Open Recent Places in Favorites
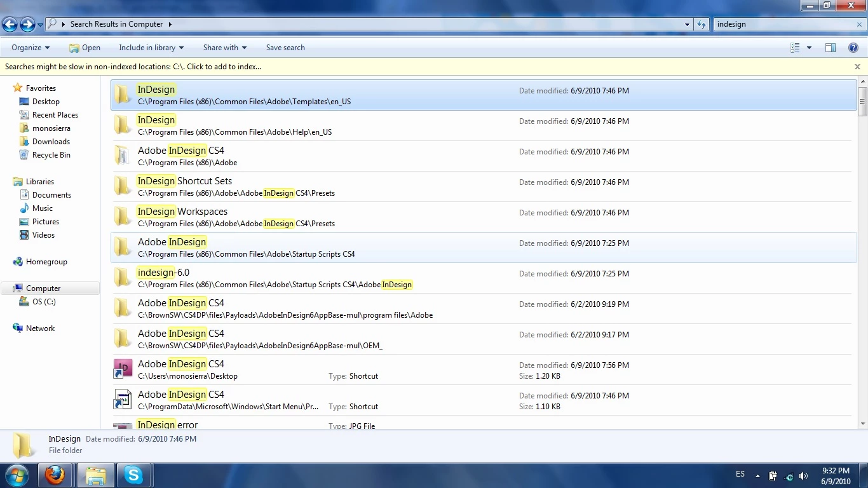The image size is (868, 488). pos(55,115)
